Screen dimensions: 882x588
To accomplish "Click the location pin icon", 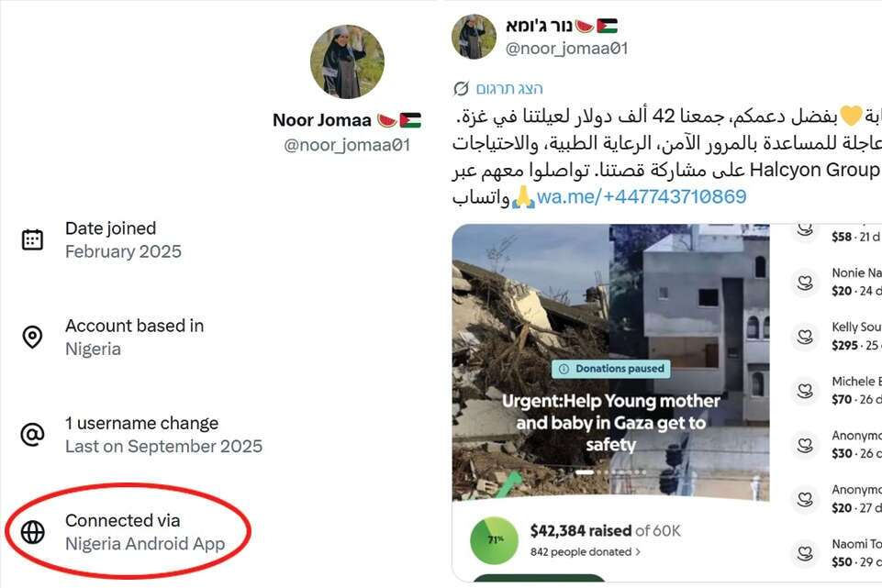I will coord(32,337).
